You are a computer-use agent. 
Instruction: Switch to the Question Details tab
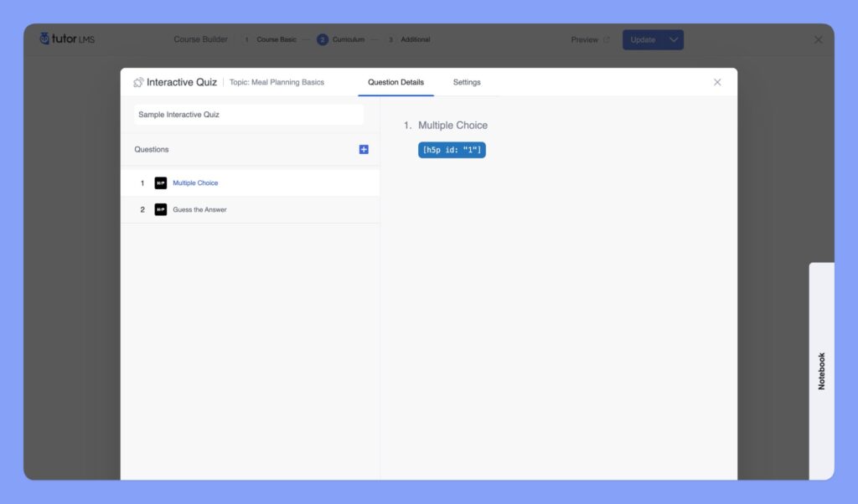pyautogui.click(x=395, y=82)
